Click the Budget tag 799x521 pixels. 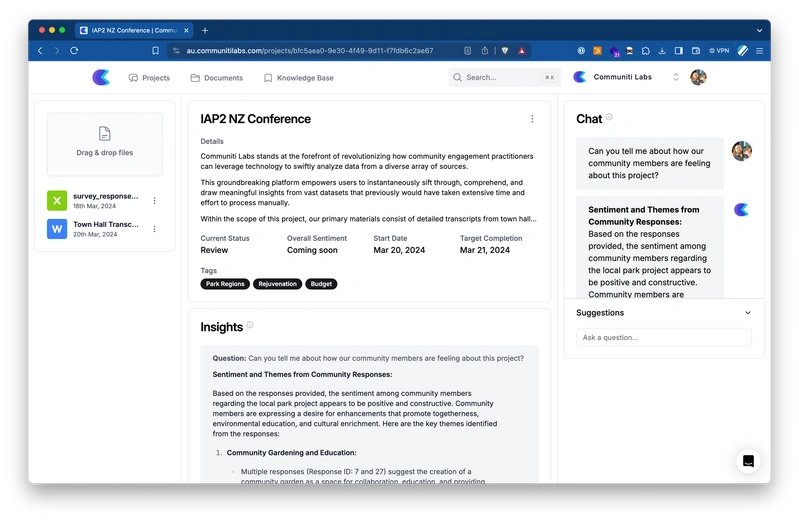(x=321, y=284)
